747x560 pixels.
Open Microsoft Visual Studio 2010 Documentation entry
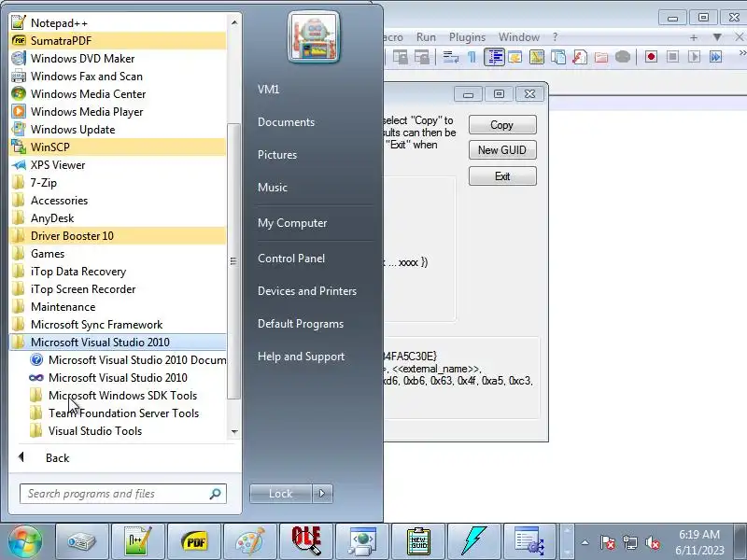coord(127,360)
